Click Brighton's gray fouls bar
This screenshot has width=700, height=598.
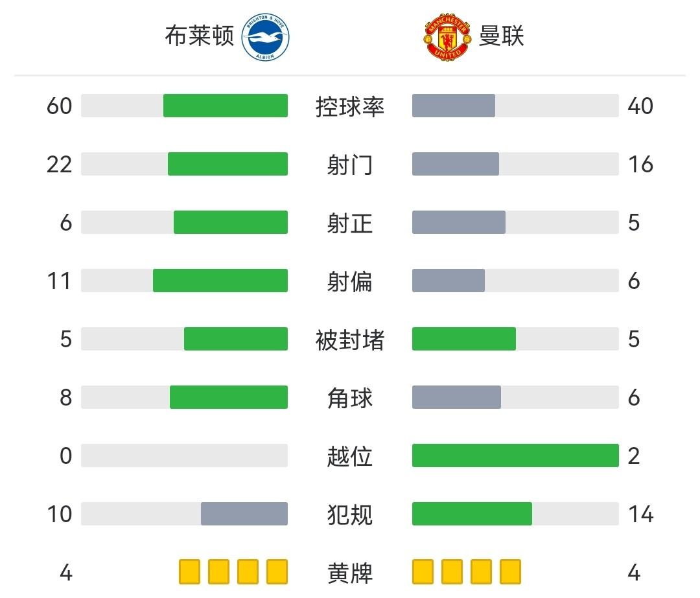click(x=244, y=514)
